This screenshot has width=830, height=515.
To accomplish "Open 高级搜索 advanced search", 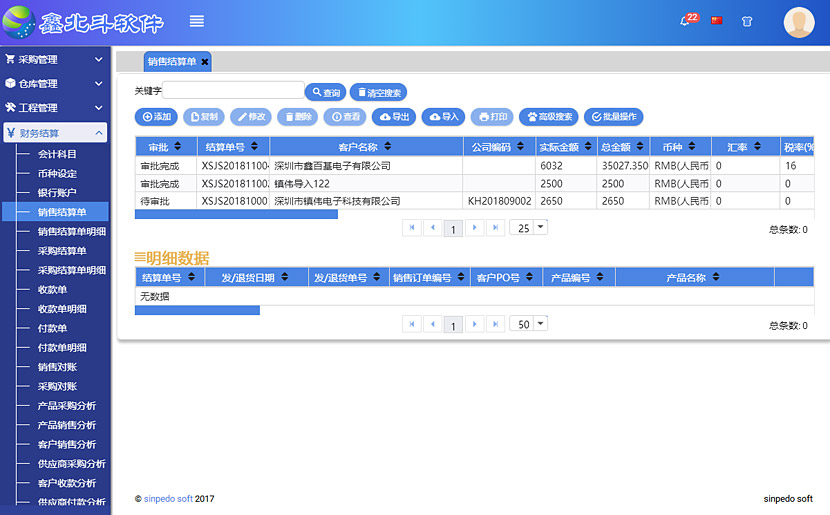I will (548, 117).
